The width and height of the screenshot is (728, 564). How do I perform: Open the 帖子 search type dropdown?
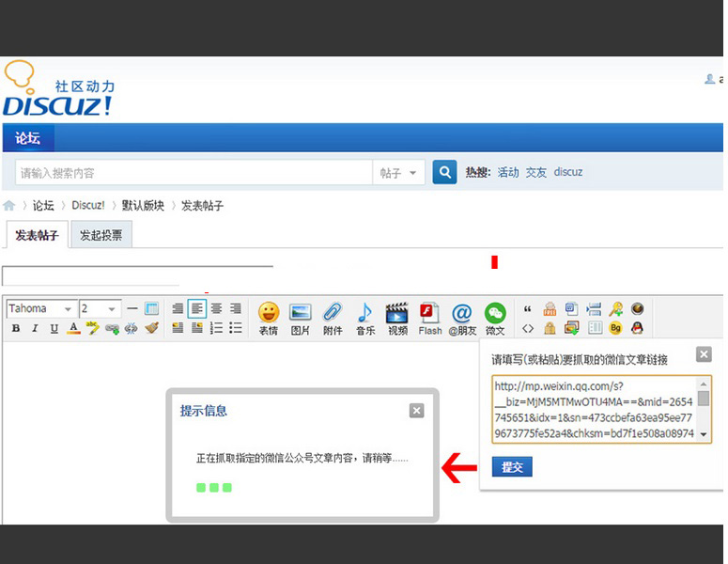coord(399,173)
